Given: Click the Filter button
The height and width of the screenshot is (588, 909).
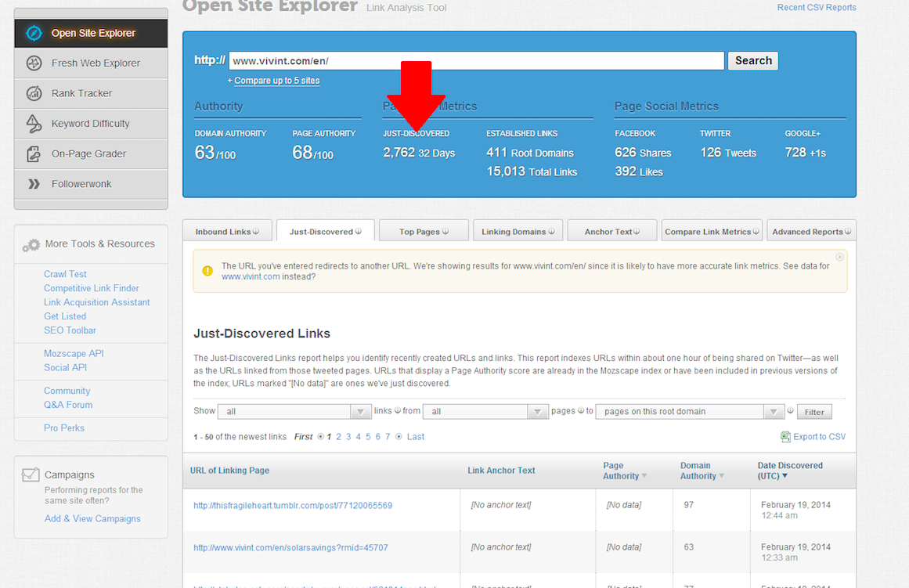Looking at the screenshot, I should pos(814,412).
